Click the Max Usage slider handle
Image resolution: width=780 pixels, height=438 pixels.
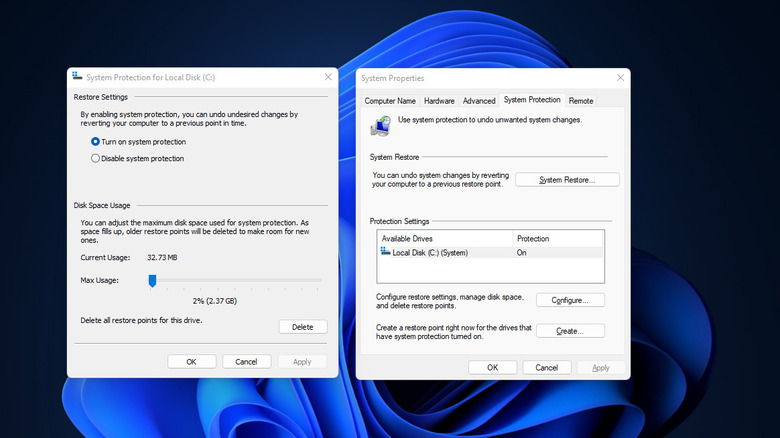152,281
